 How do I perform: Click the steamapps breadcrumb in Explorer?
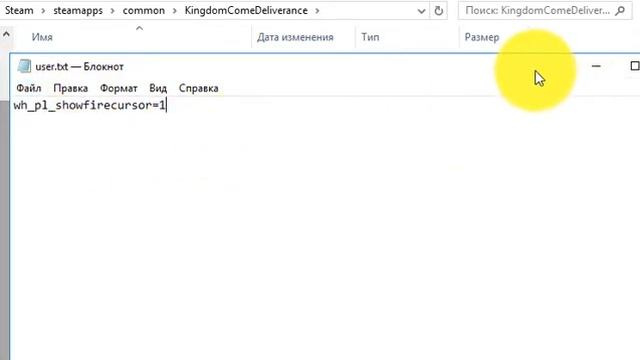coord(78,11)
